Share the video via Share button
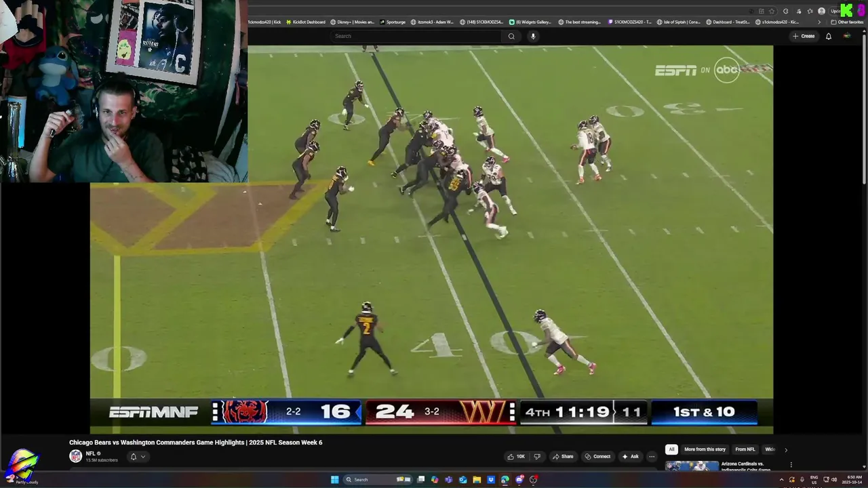The width and height of the screenshot is (868, 488). click(x=563, y=456)
